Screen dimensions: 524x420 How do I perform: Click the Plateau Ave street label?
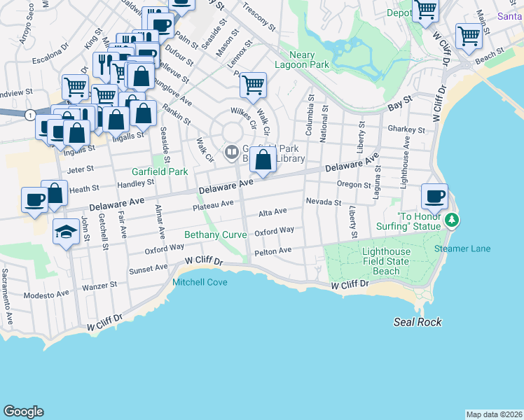coord(213,205)
